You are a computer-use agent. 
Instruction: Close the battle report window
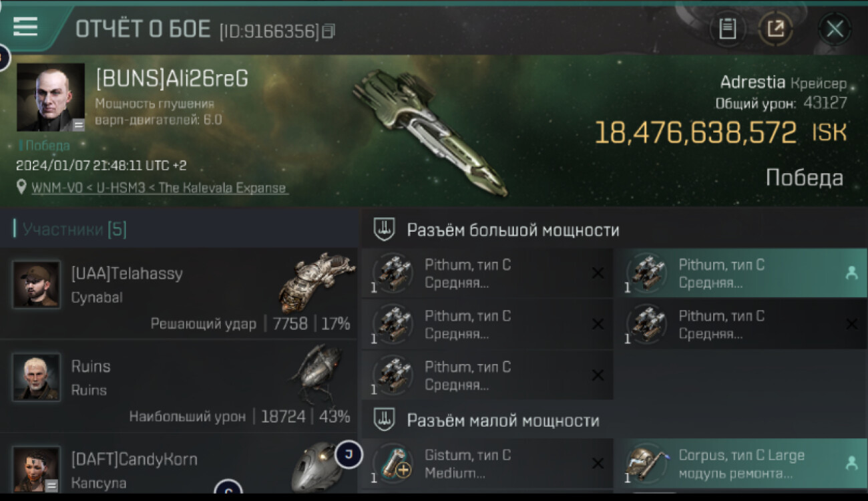(x=835, y=29)
